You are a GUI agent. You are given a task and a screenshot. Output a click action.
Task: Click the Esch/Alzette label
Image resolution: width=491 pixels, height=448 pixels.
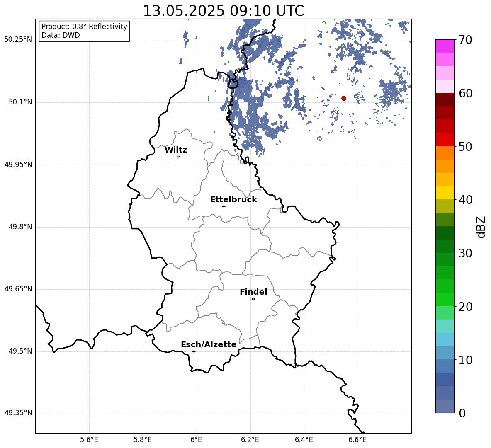[209, 345]
